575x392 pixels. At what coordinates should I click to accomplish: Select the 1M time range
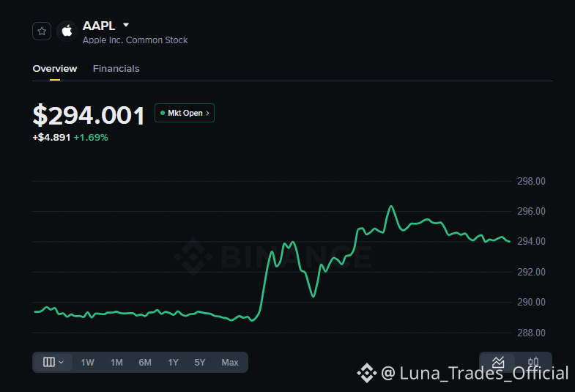116,363
